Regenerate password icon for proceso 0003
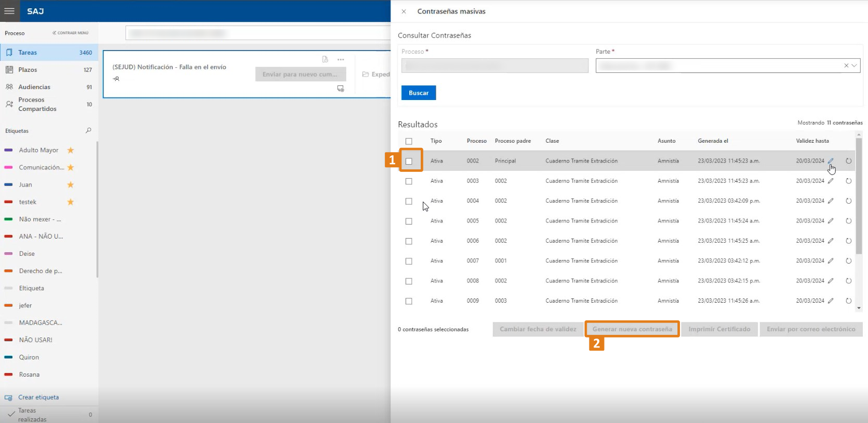 (x=849, y=181)
